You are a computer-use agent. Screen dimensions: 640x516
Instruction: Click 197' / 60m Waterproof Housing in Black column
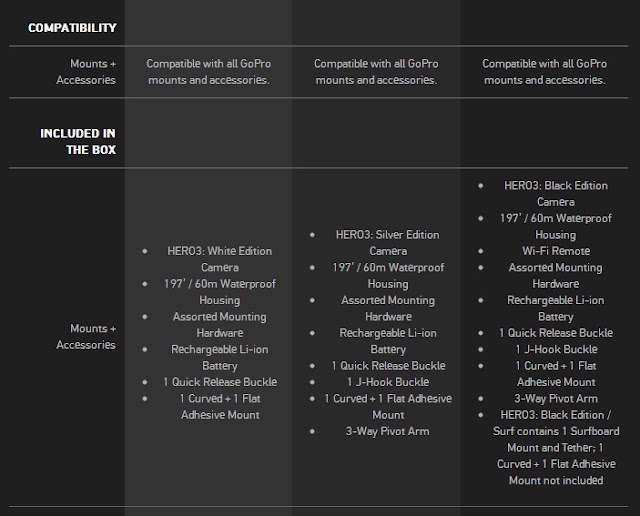point(556,227)
